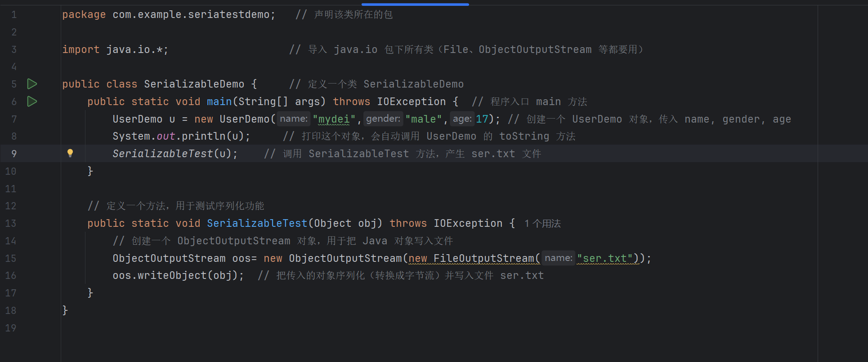Click 'oos.writeObject(obj);' statement

[x=179, y=275]
